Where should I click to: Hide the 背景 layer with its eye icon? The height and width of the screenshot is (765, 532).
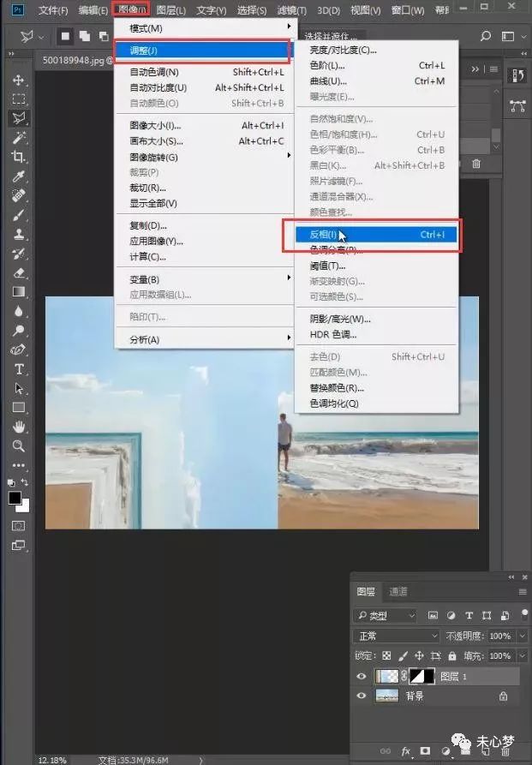362,696
